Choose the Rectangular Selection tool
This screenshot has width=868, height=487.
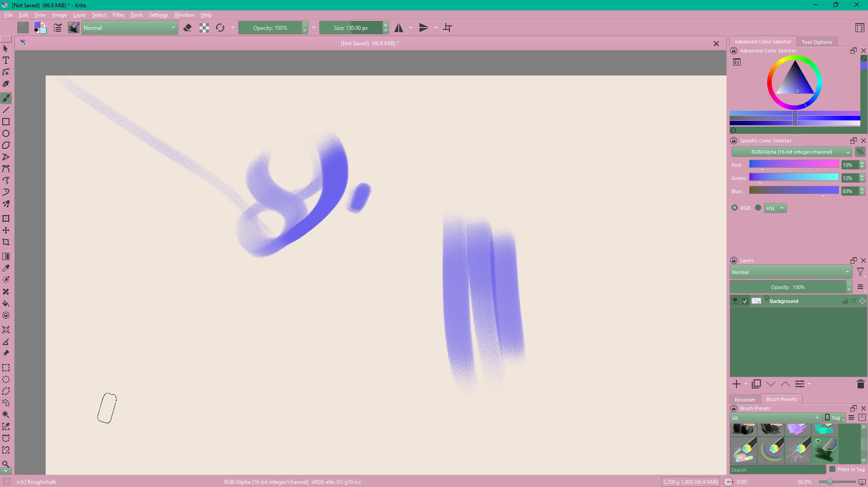6,368
